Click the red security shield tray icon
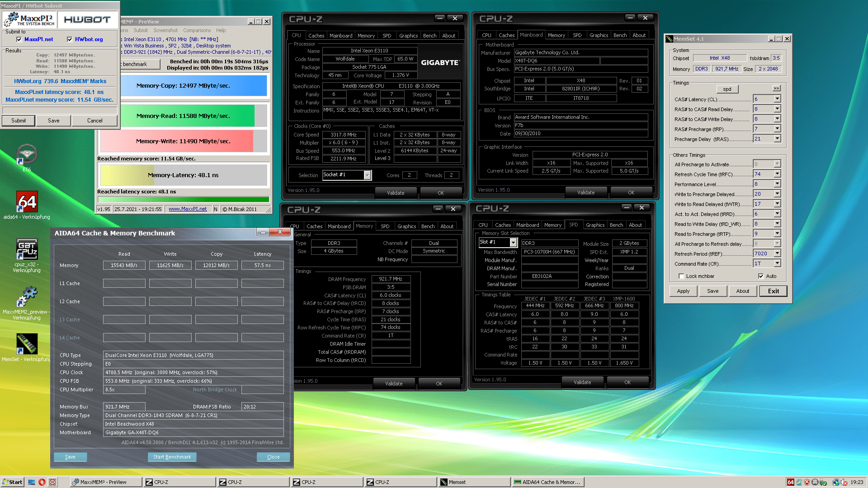Viewport: 868px width, 488px height. pyautogui.click(x=807, y=482)
